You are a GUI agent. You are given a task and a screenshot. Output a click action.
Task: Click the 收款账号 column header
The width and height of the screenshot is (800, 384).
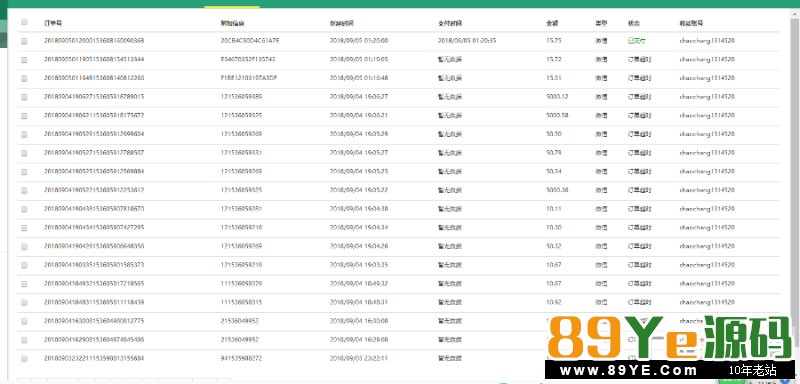692,23
